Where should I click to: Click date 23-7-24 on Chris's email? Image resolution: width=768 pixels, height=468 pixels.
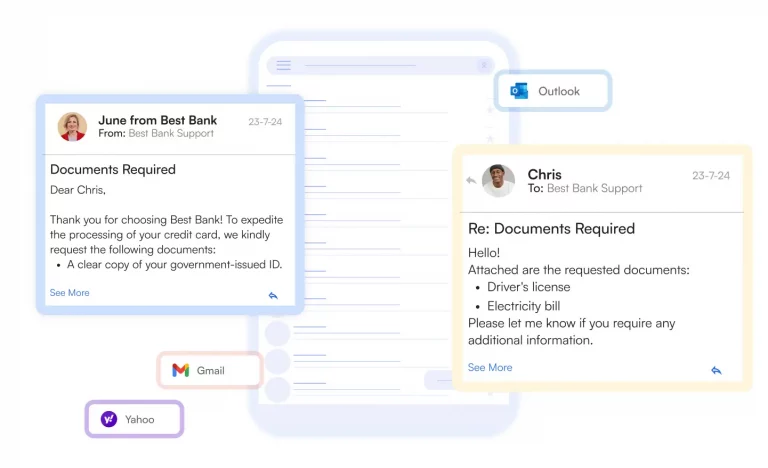[711, 175]
